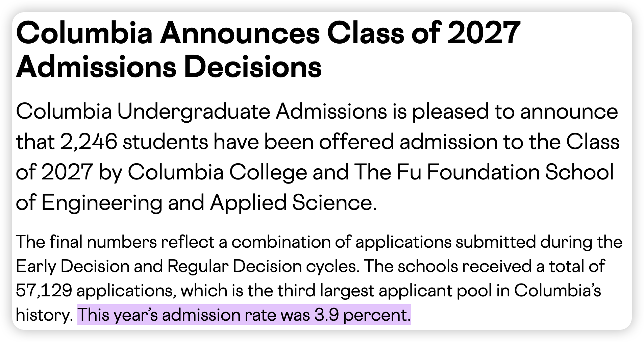The image size is (644, 342).
Task: Click the "Admissions Decisions" headline line
Action: (169, 67)
